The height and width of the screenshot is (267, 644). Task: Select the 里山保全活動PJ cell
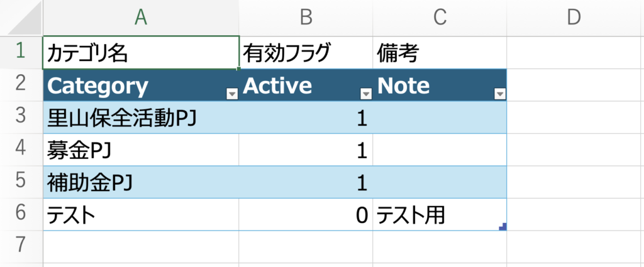point(141,117)
